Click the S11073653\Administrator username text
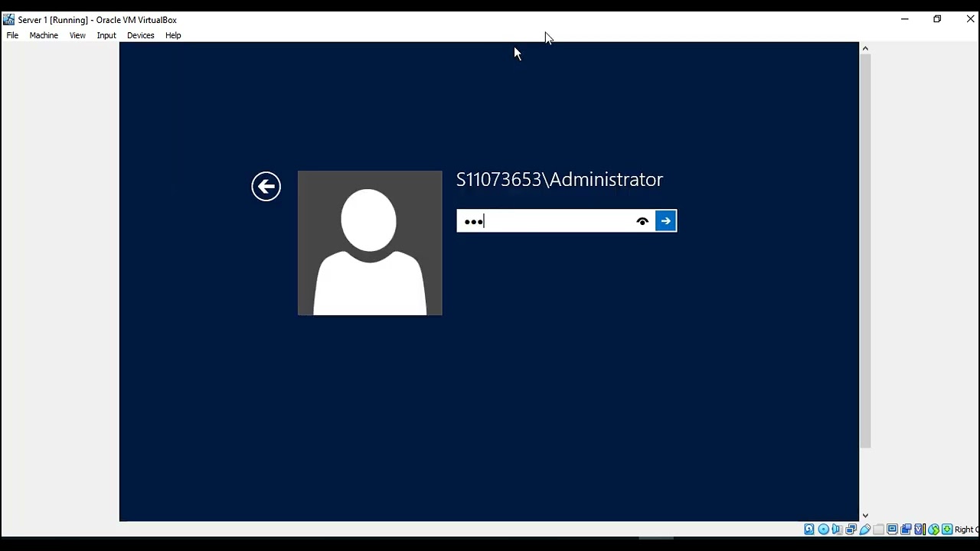Image resolution: width=980 pixels, height=551 pixels. [x=560, y=179]
